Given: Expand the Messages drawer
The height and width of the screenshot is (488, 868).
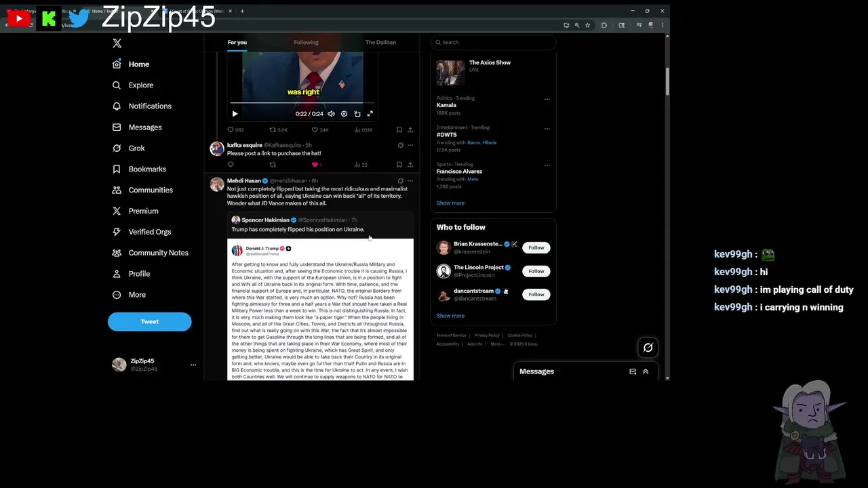Looking at the screenshot, I should (x=646, y=371).
